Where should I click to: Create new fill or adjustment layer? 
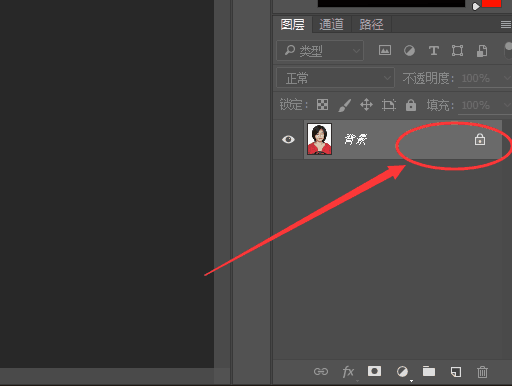[402, 371]
